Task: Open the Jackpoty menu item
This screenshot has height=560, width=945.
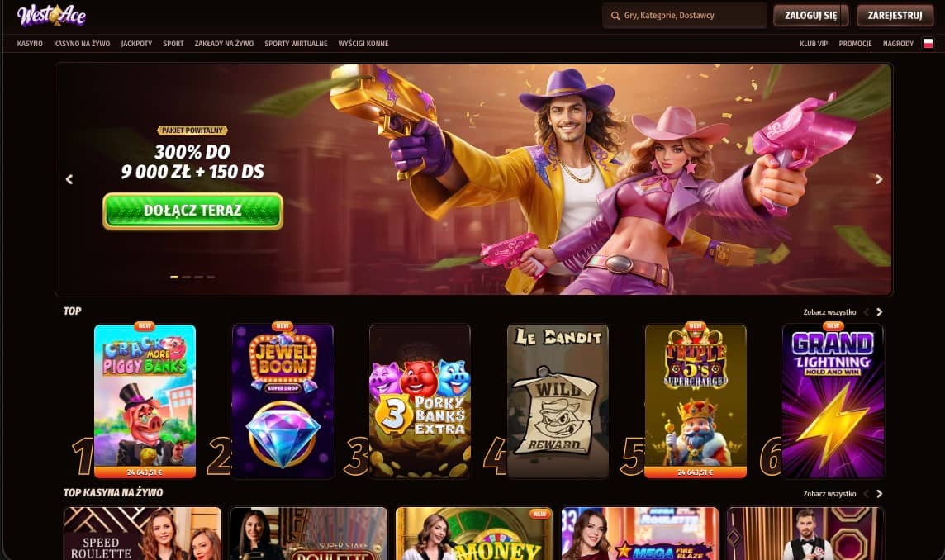Action: tap(136, 44)
